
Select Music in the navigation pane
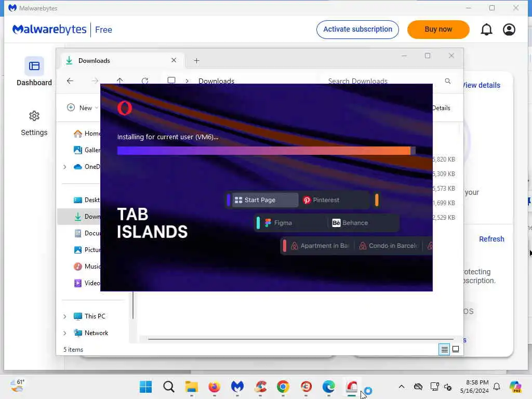coord(87,267)
